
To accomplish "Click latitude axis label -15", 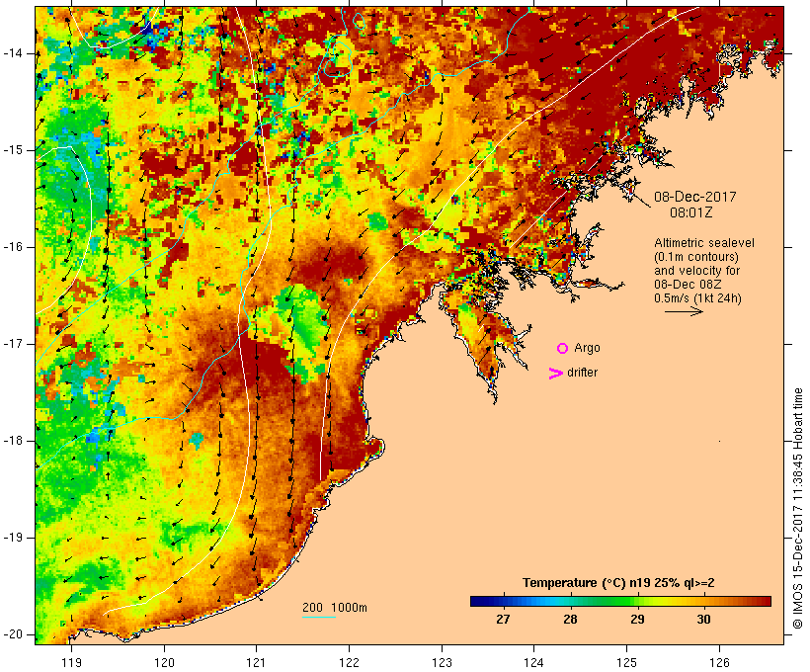I will click(13, 150).
